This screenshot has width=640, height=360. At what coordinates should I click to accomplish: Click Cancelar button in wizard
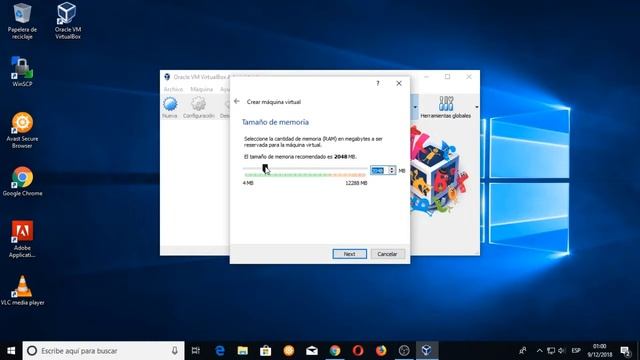click(387, 254)
